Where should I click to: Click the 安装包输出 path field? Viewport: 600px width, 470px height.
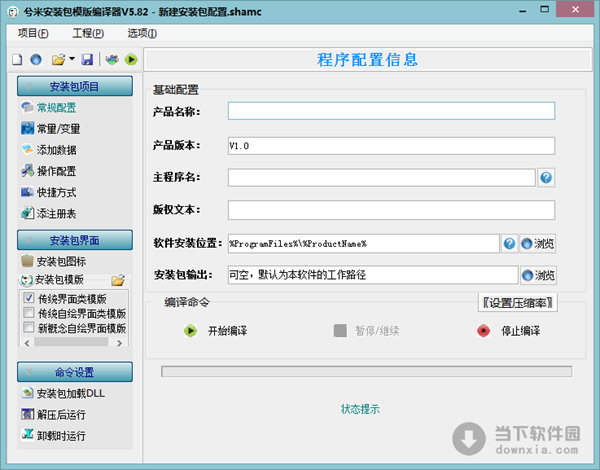click(x=373, y=275)
